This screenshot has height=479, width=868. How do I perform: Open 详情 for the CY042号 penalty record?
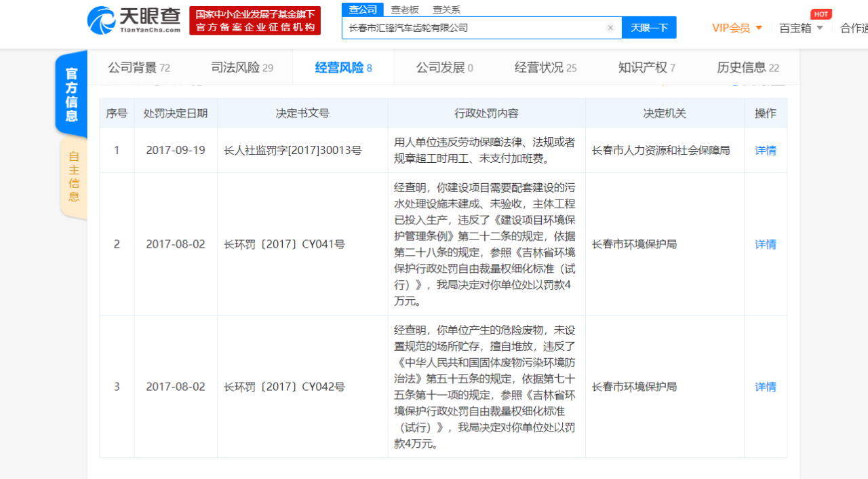(765, 386)
